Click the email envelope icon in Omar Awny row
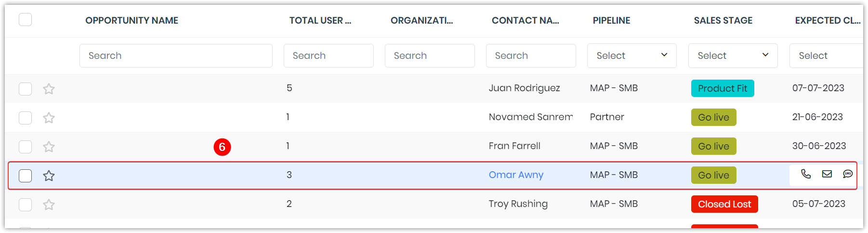The height and width of the screenshot is (233, 868). (827, 174)
